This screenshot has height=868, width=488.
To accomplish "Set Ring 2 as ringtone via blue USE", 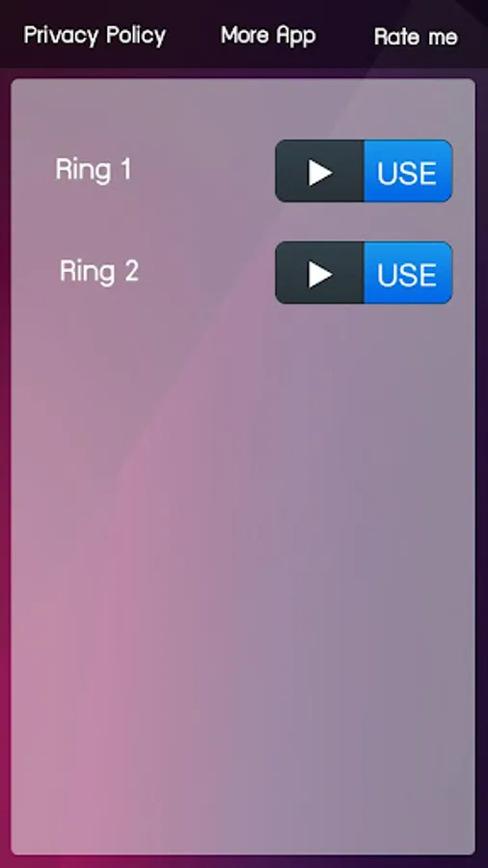I will (408, 273).
